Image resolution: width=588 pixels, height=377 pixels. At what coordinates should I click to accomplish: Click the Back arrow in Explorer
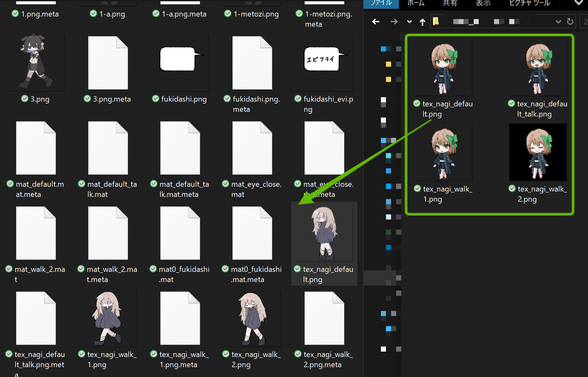[x=376, y=22]
